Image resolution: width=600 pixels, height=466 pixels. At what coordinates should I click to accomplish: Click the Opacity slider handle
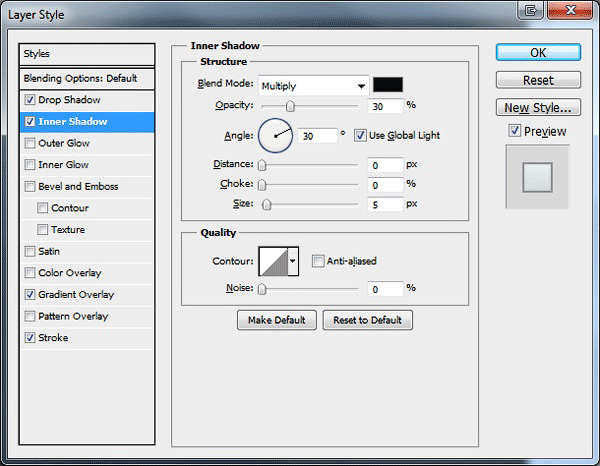point(290,106)
